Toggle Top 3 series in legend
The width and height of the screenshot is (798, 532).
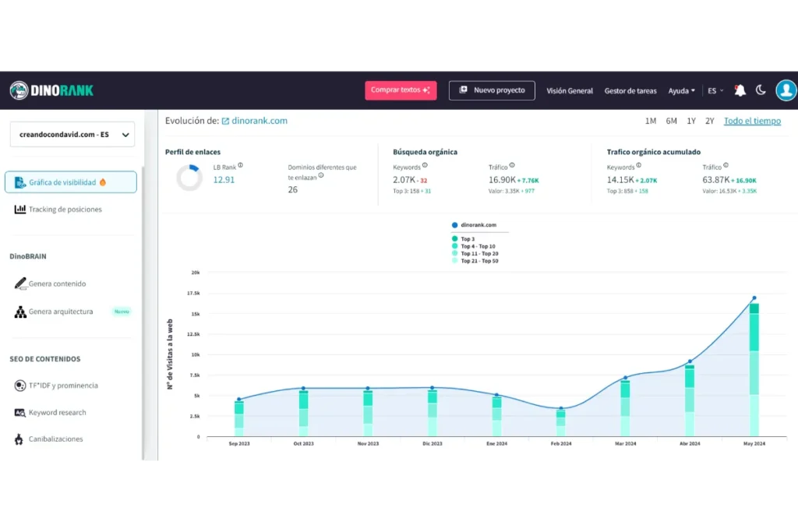tap(467, 239)
